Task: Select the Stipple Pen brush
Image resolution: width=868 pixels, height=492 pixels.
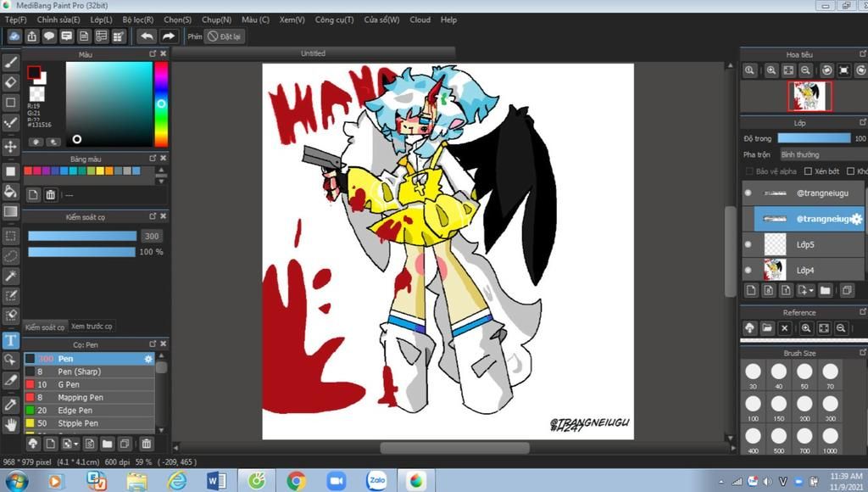Action: point(88,423)
